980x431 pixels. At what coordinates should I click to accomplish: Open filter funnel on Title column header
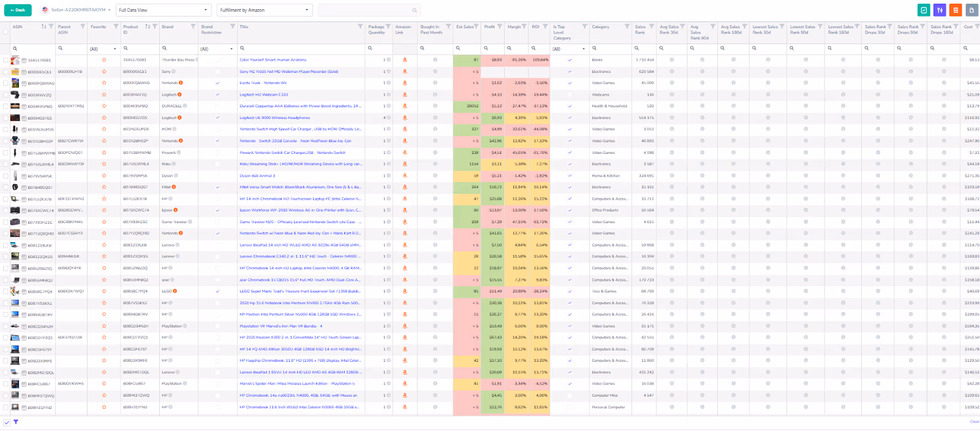pyautogui.click(x=360, y=26)
